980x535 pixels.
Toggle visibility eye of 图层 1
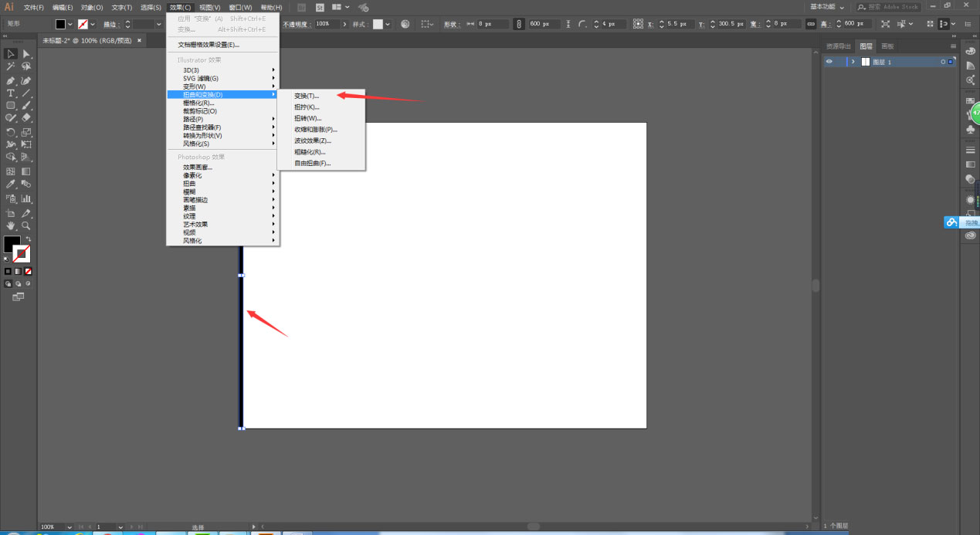[829, 62]
